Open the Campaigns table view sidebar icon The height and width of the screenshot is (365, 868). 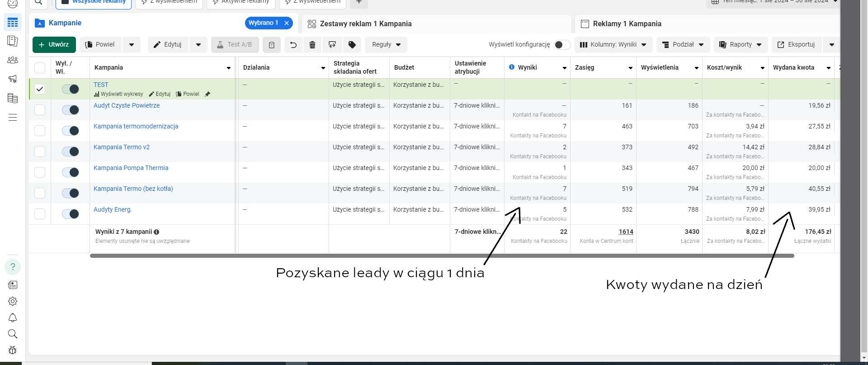[13, 23]
